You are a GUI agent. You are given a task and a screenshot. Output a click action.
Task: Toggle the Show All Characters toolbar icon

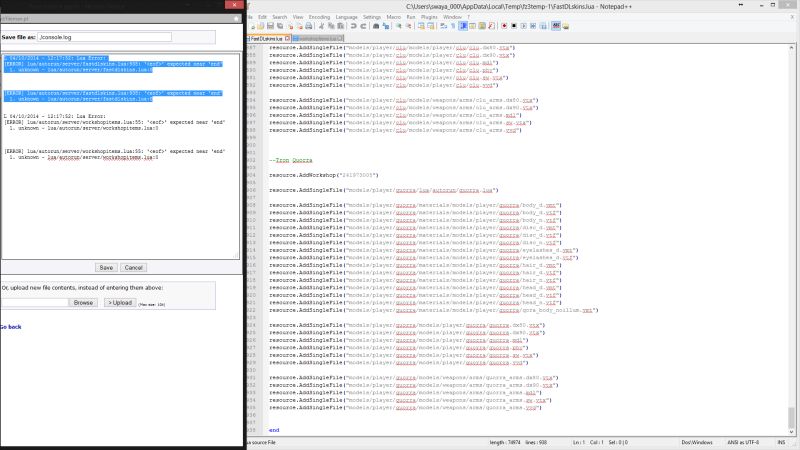pos(453,26)
